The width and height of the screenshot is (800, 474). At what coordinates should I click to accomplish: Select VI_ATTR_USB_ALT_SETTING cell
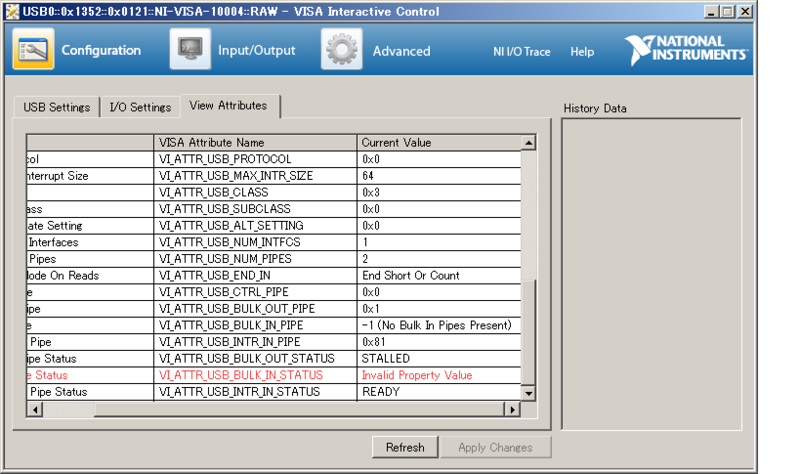[255, 226]
